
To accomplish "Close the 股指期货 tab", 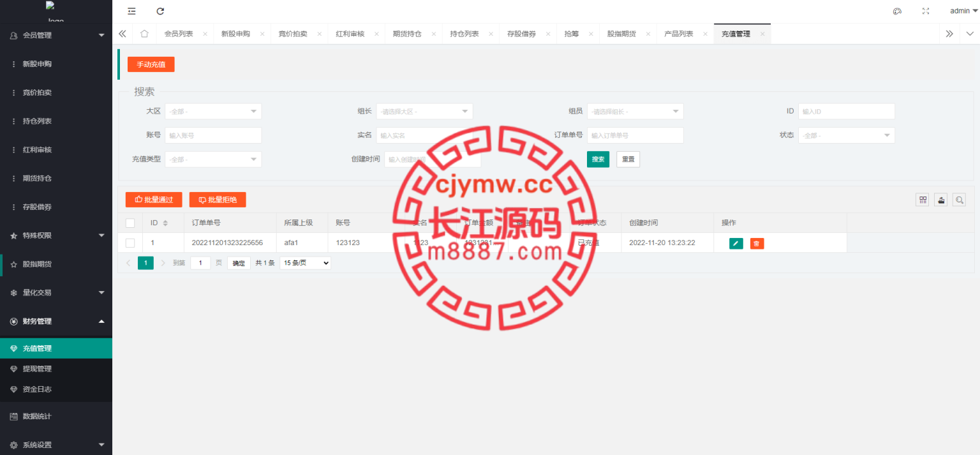I will [x=648, y=34].
